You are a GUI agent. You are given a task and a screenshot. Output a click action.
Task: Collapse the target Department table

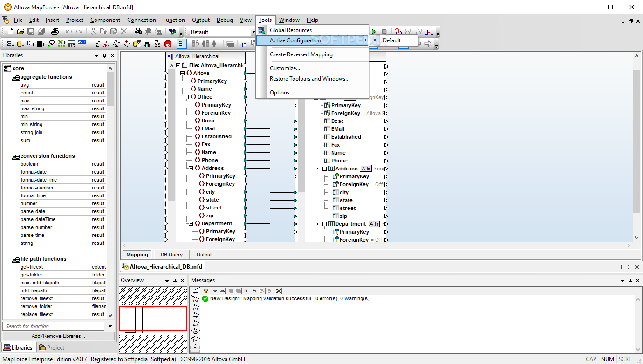pos(325,224)
